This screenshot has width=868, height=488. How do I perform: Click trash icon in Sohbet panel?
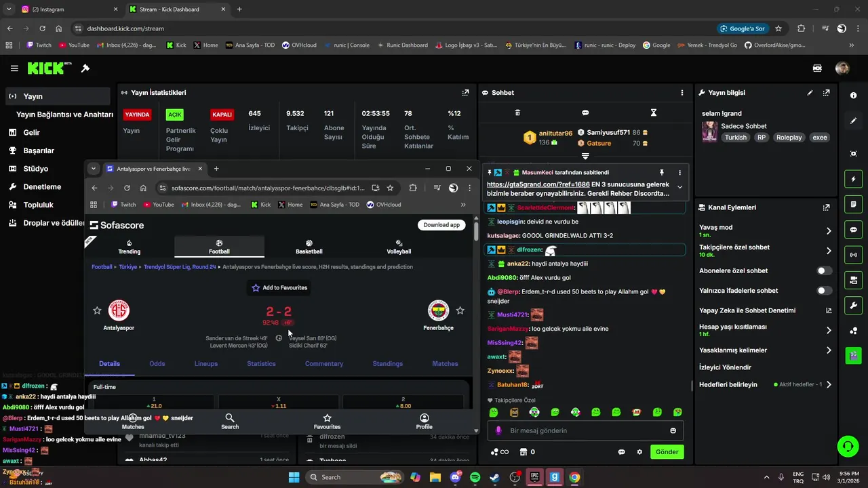[517, 113]
